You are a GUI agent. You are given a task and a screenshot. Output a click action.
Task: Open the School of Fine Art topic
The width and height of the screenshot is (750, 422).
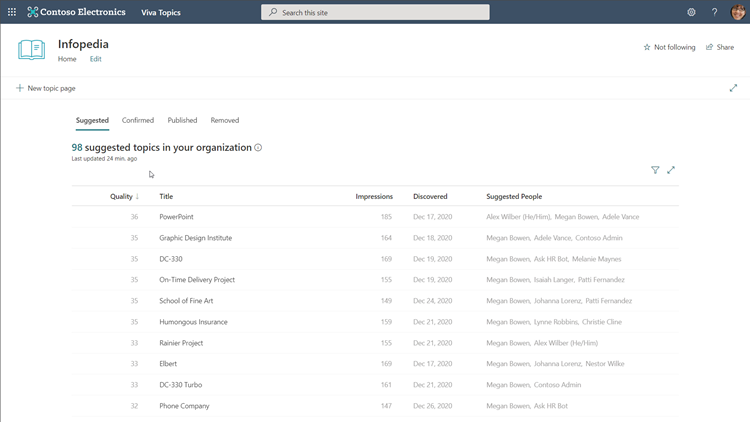[186, 300]
